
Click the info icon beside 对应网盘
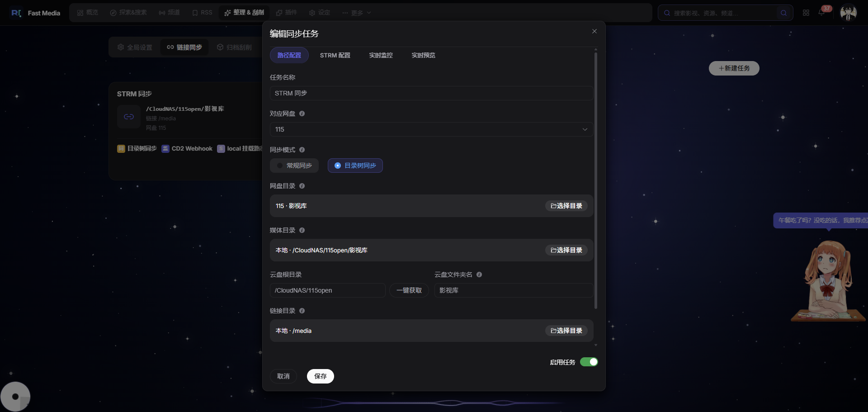(302, 114)
